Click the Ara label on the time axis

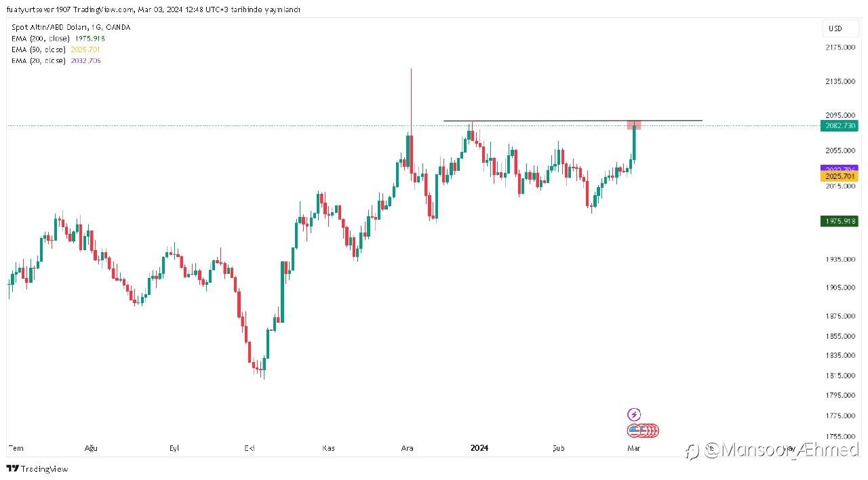(408, 448)
